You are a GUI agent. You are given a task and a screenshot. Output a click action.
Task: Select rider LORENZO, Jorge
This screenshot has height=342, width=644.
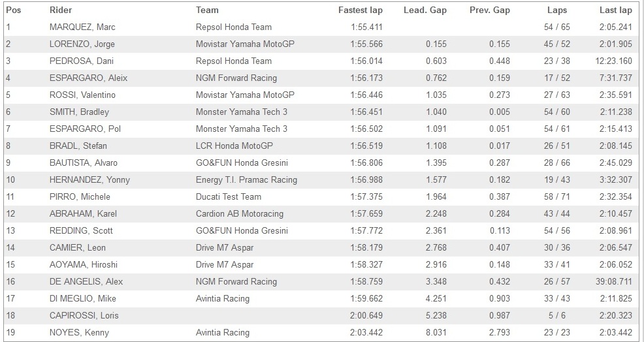tap(83, 44)
